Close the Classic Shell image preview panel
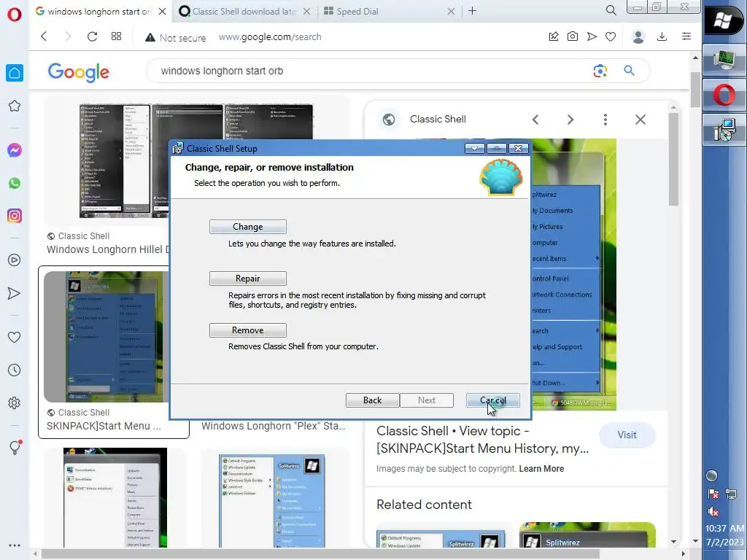This screenshot has height=560, width=747. [640, 120]
